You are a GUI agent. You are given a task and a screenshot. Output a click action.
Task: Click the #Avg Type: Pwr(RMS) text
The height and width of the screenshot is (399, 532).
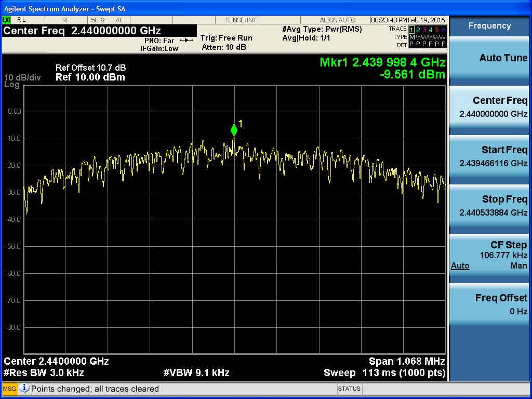tap(322, 29)
